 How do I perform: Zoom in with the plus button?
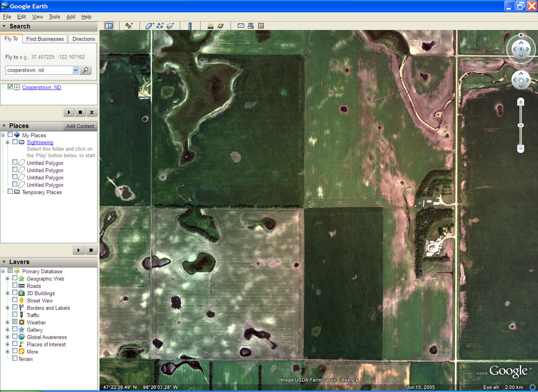point(521,102)
